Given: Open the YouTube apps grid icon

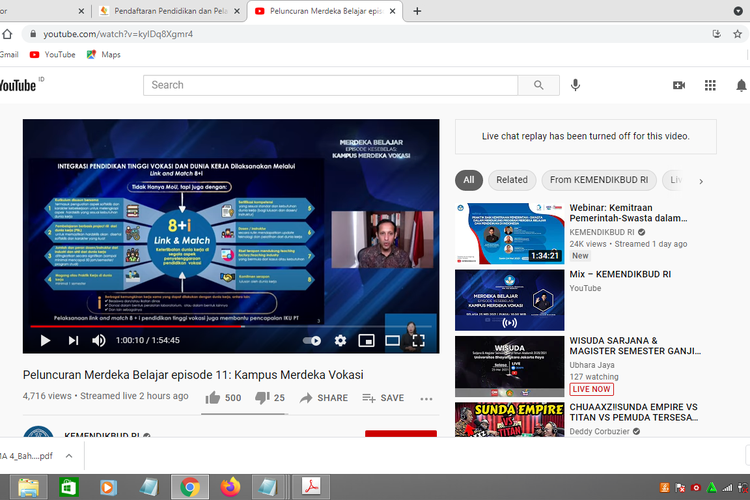Looking at the screenshot, I should point(711,85).
